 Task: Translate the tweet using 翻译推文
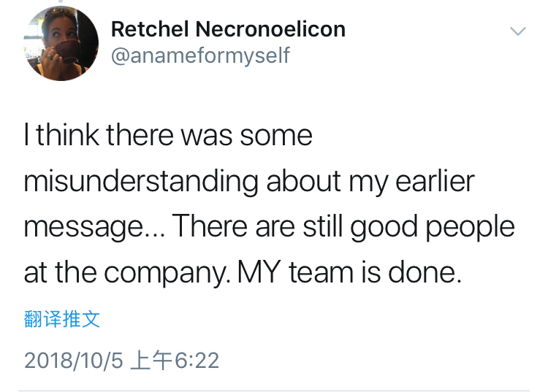point(61,319)
